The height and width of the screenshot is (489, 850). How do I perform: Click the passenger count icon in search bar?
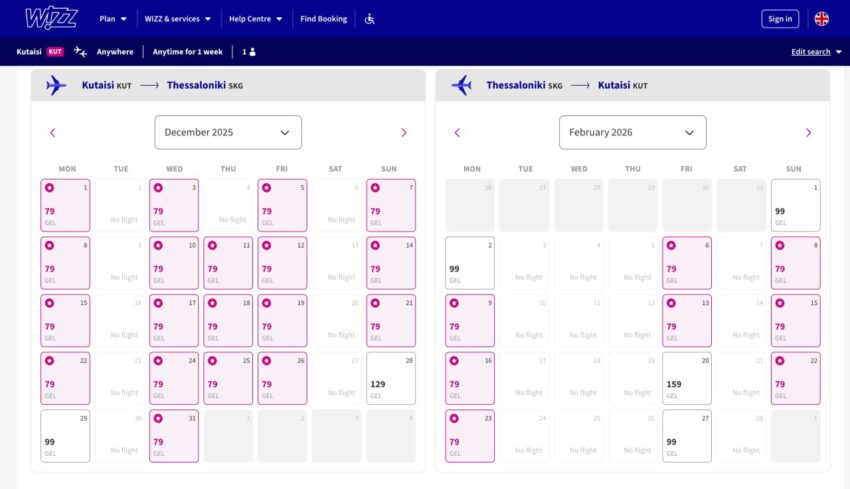pos(248,52)
